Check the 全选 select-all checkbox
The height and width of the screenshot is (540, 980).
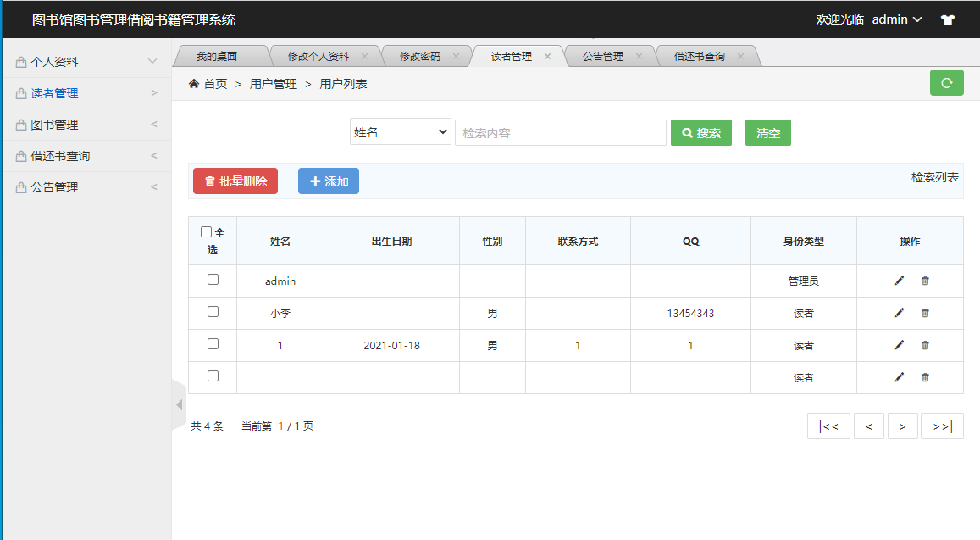(x=206, y=230)
